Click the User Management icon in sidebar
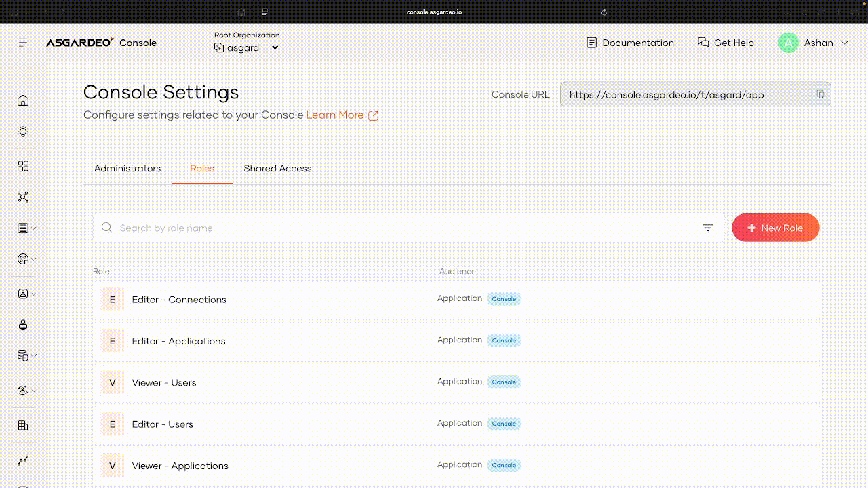The width and height of the screenshot is (868, 488). coord(22,293)
